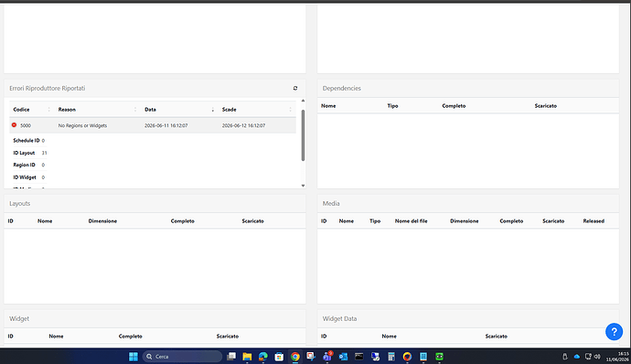Open Outlook from the taskbar

(x=343, y=357)
